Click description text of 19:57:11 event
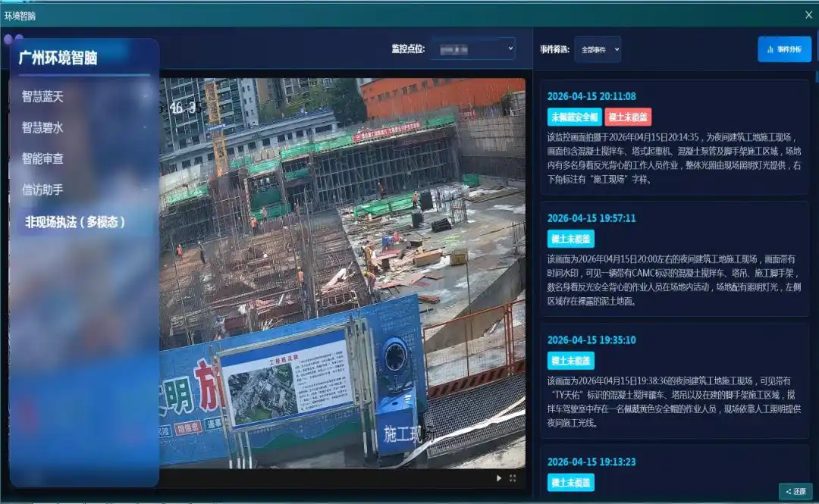The height and width of the screenshot is (504, 819). (x=674, y=280)
